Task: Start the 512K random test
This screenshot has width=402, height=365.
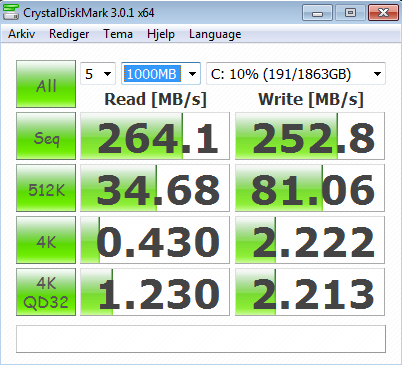Action: click(46, 188)
